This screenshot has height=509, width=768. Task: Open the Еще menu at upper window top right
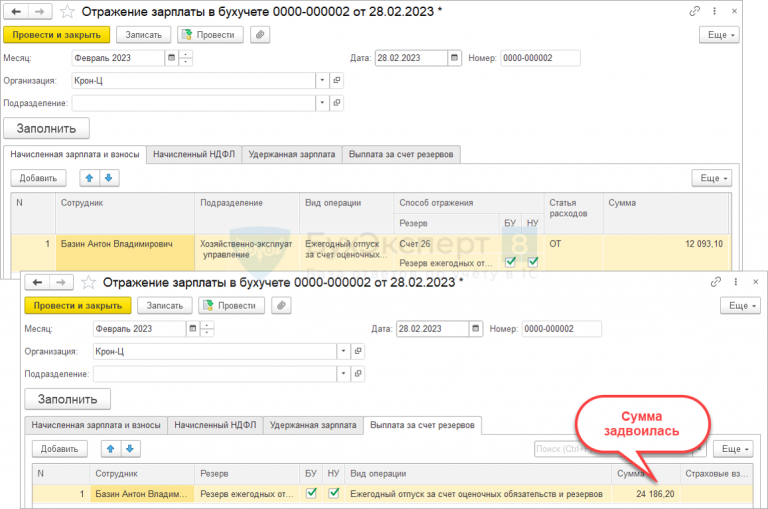click(x=718, y=34)
